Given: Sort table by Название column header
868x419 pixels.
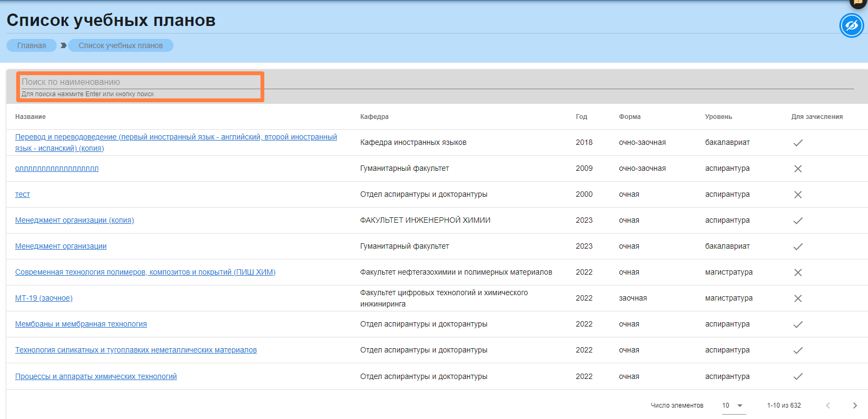Looking at the screenshot, I should coord(30,117).
